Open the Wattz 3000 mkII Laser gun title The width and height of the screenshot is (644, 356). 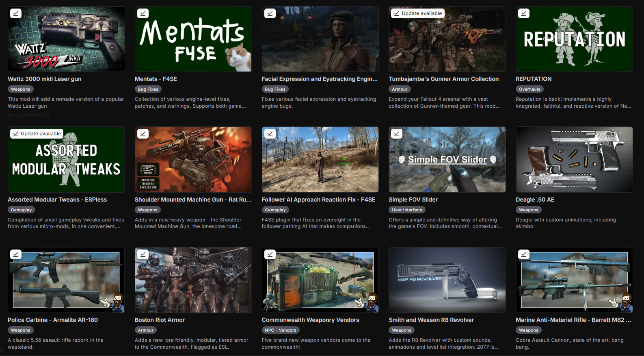[45, 79]
